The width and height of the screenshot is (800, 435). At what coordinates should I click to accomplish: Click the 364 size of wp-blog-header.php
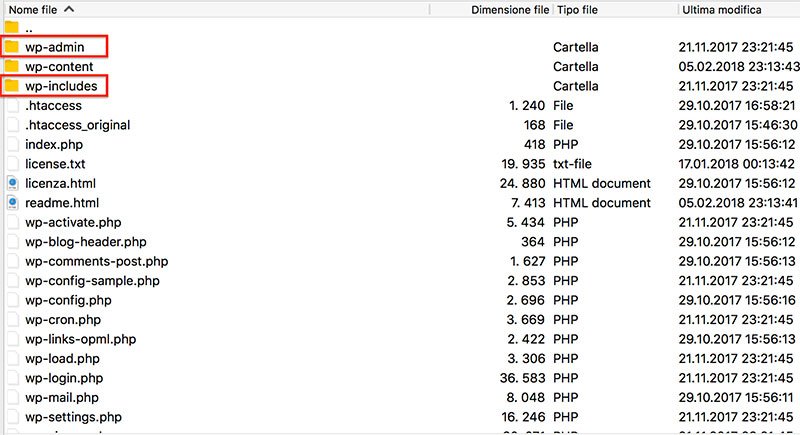533,242
